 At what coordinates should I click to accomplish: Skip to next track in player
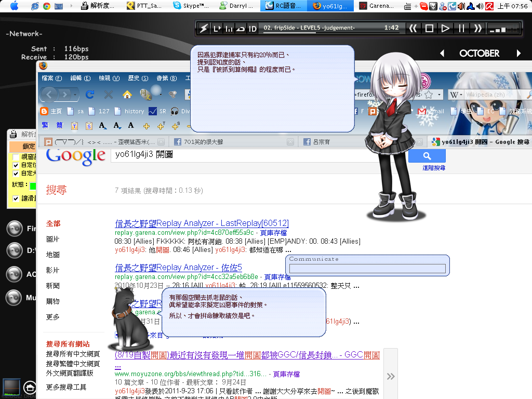[x=478, y=28]
